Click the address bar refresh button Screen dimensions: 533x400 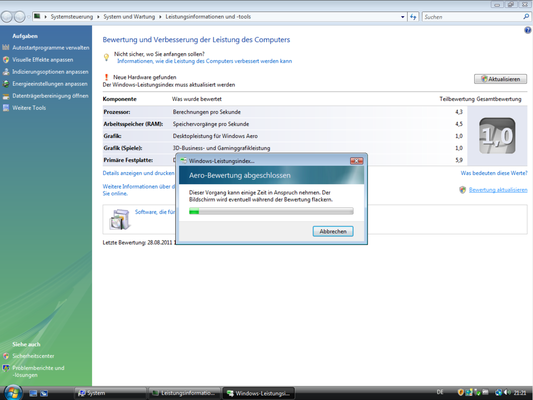tap(413, 17)
